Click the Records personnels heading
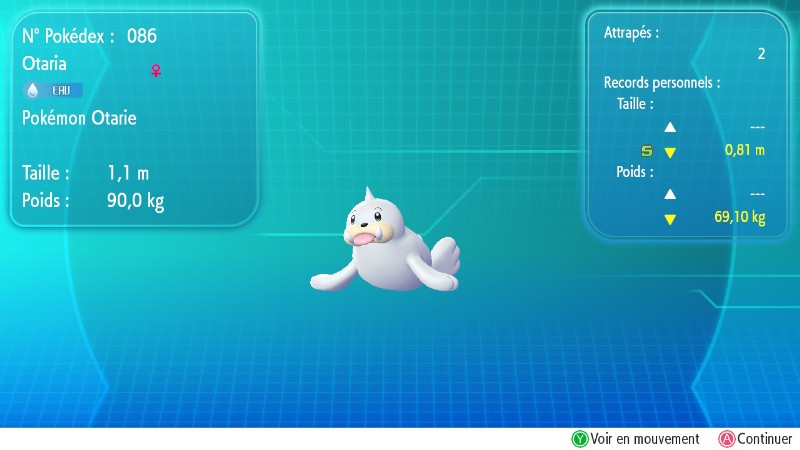The height and width of the screenshot is (450, 800). point(662,82)
